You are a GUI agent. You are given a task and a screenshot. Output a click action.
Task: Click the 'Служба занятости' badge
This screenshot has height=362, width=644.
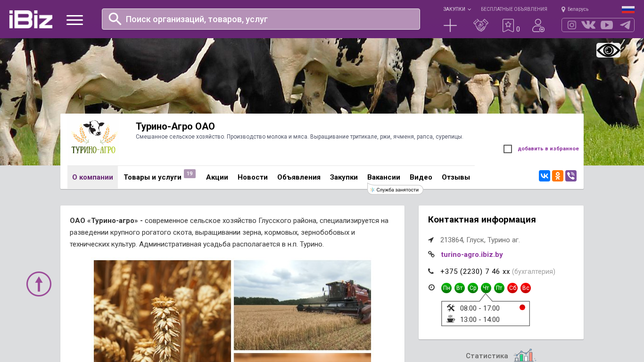point(395,189)
